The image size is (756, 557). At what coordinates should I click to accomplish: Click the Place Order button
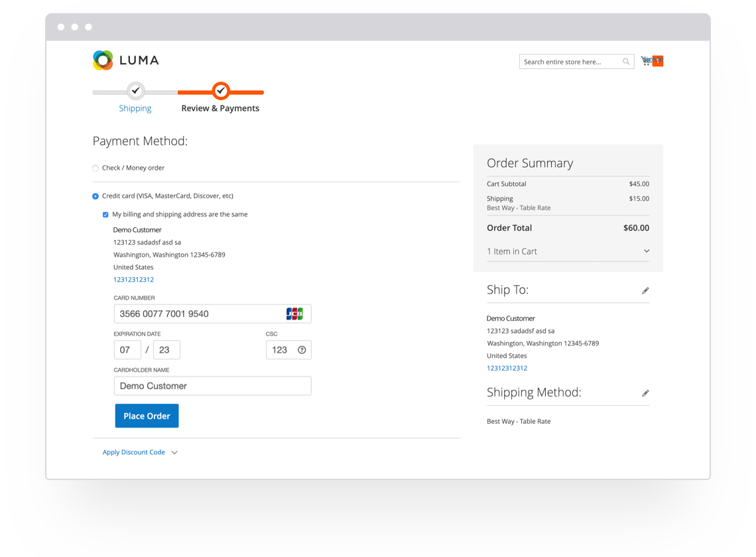147,415
